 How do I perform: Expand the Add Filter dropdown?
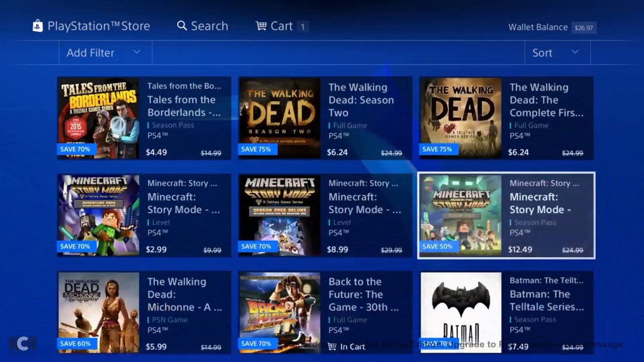pos(105,53)
